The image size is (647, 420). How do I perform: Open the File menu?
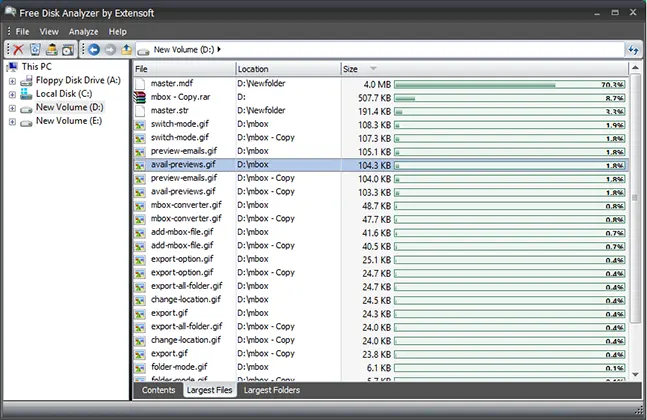[x=22, y=32]
